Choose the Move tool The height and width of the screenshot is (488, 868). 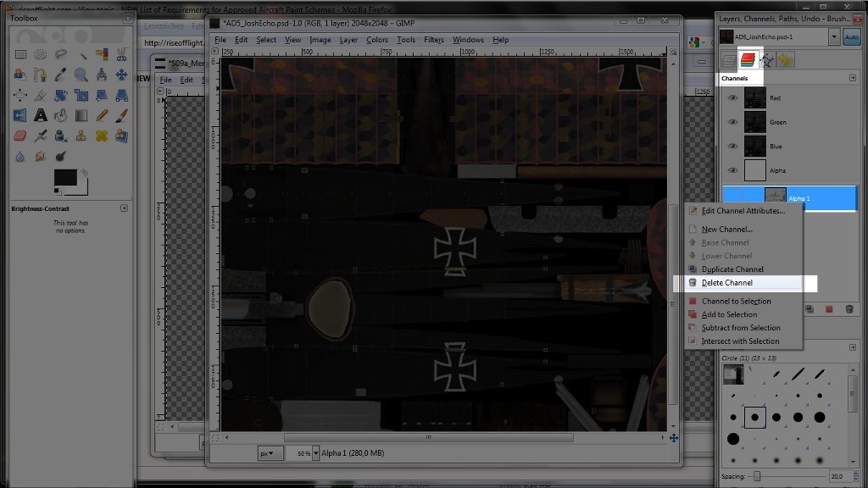click(x=122, y=75)
